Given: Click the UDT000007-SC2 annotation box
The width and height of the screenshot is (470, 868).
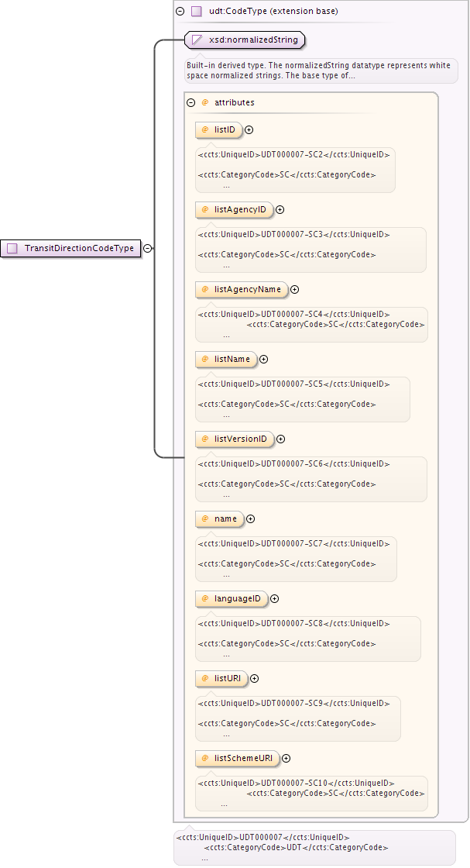Looking at the screenshot, I should (294, 169).
